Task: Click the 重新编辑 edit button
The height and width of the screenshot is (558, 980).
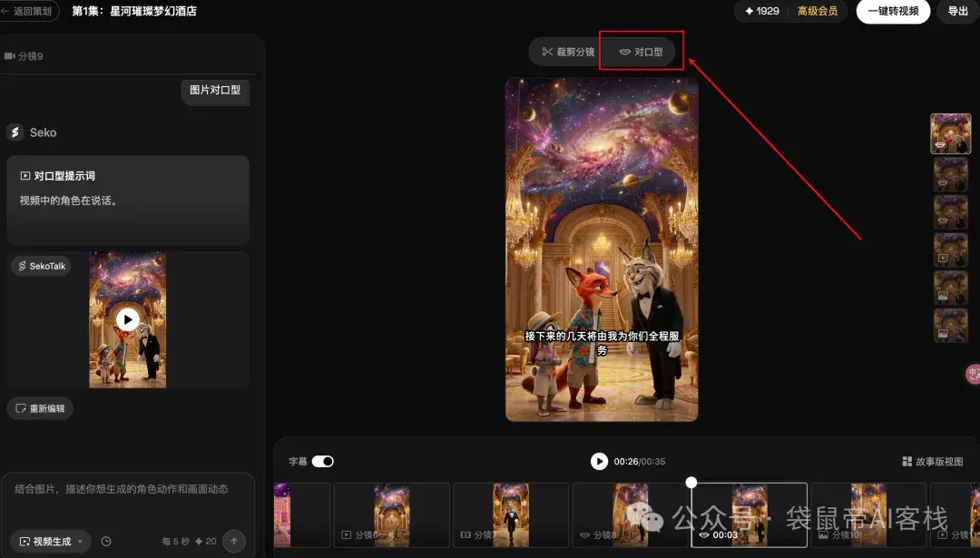Action: (x=40, y=408)
